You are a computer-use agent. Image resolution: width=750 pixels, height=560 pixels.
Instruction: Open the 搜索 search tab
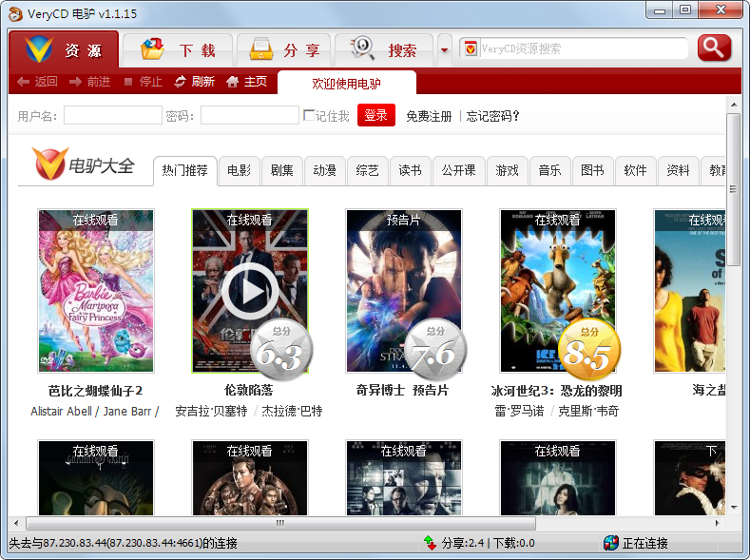pos(384,50)
